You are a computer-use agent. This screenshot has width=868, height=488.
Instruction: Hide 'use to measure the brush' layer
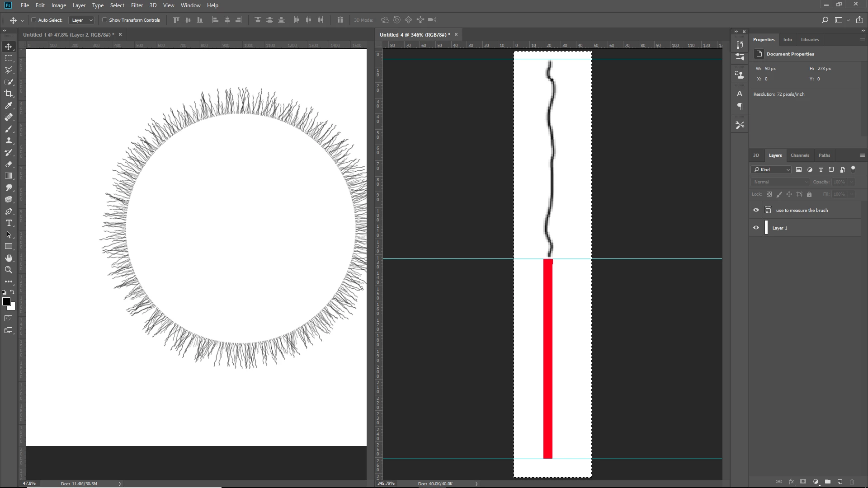click(756, 210)
